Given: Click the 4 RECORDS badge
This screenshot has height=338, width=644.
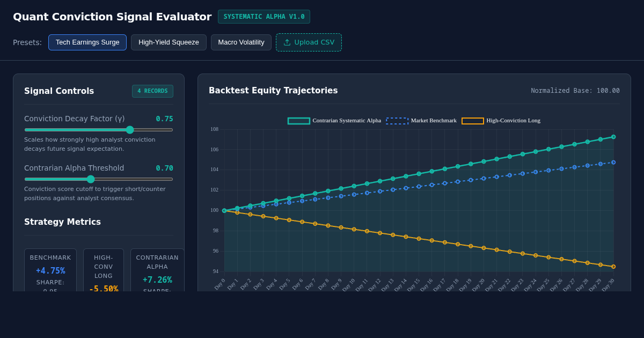Looking at the screenshot, I should 152,91.
